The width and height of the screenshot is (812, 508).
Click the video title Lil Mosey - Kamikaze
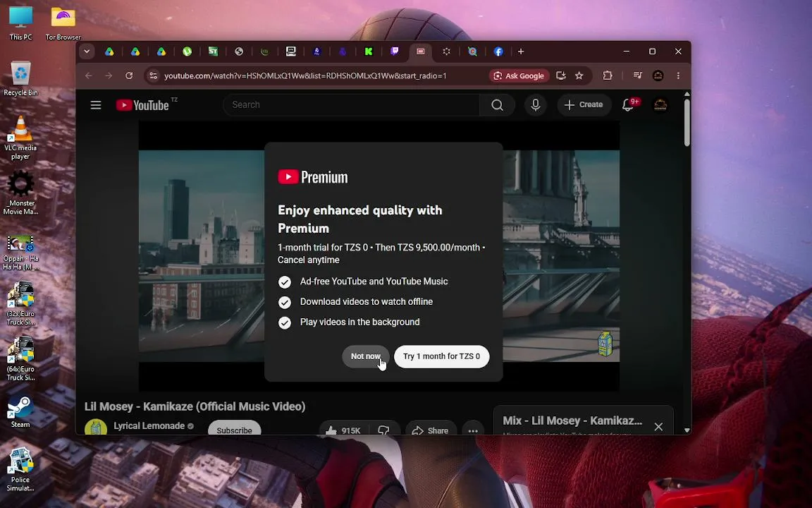tap(195, 406)
